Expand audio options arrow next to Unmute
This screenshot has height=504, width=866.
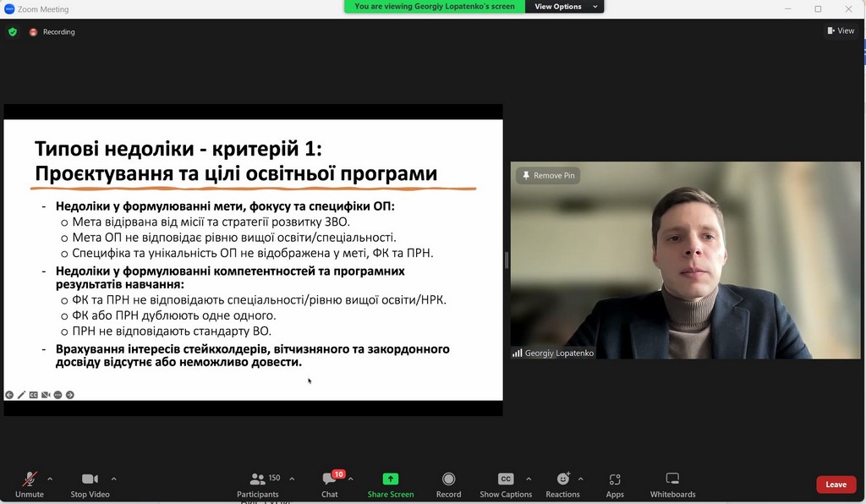pos(50,479)
